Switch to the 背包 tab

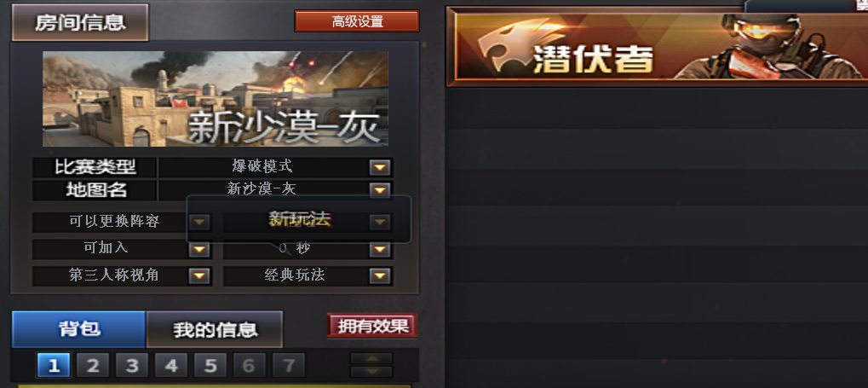coord(78,329)
